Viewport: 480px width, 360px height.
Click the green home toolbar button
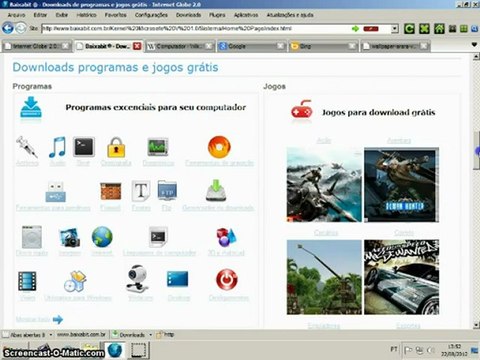(439, 29)
